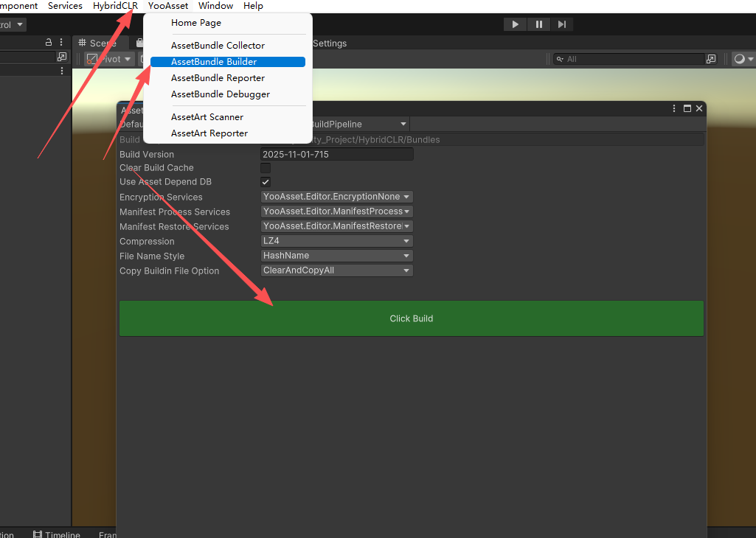Viewport: 756px width, 538px height.
Task: Open the Window menu
Action: [x=215, y=6]
